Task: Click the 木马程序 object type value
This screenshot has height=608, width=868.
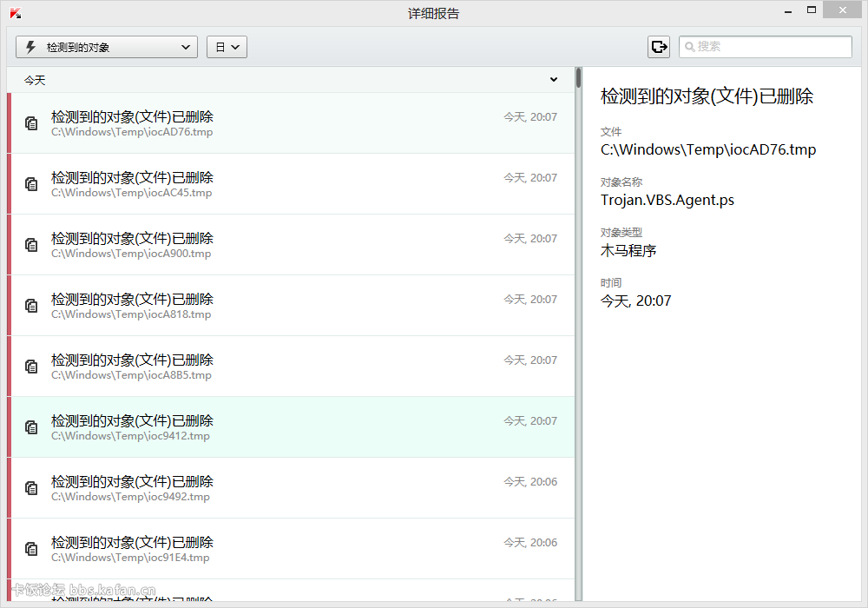Action: (x=628, y=251)
